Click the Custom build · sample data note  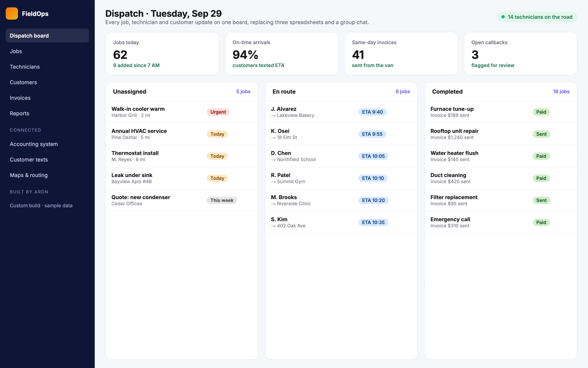click(41, 206)
